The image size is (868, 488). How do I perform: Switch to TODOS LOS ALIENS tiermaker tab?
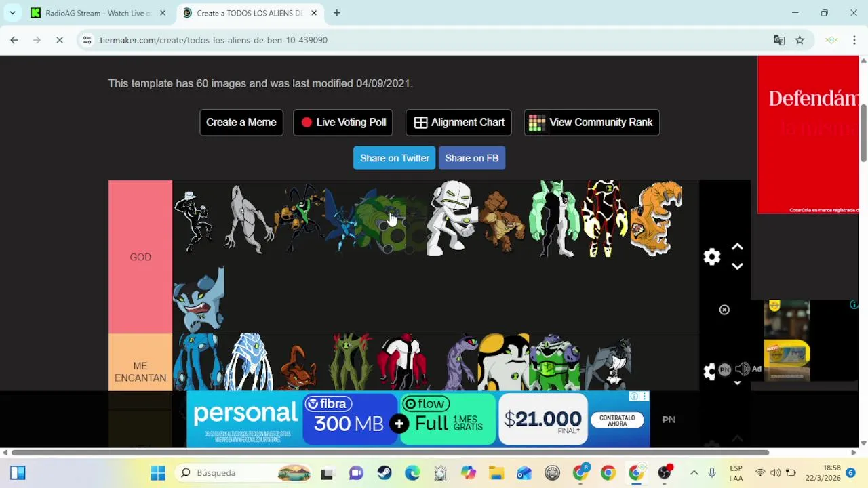pyautogui.click(x=248, y=13)
